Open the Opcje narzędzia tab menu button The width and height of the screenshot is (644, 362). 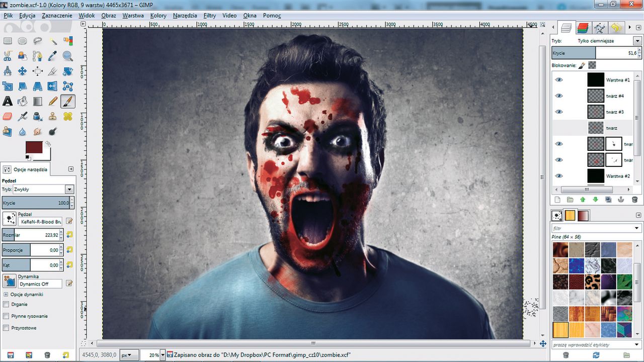[x=70, y=169]
